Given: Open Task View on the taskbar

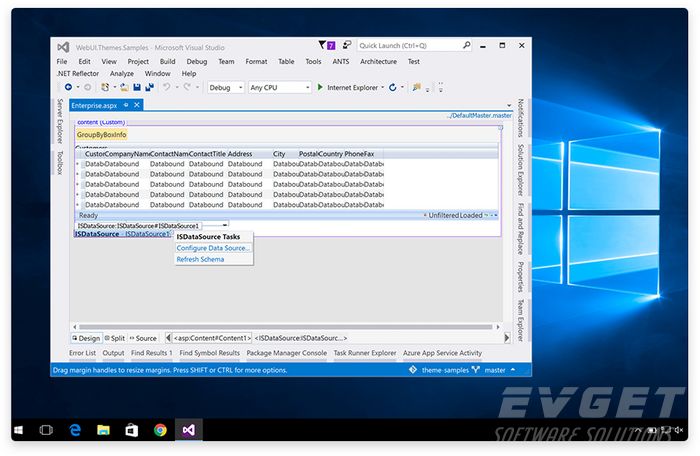Looking at the screenshot, I should 46,430.
